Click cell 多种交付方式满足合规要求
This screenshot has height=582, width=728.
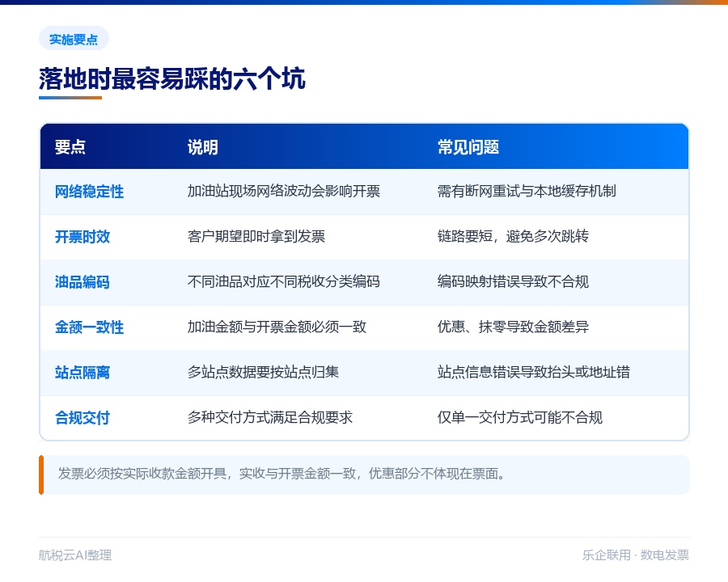pyautogui.click(x=270, y=418)
